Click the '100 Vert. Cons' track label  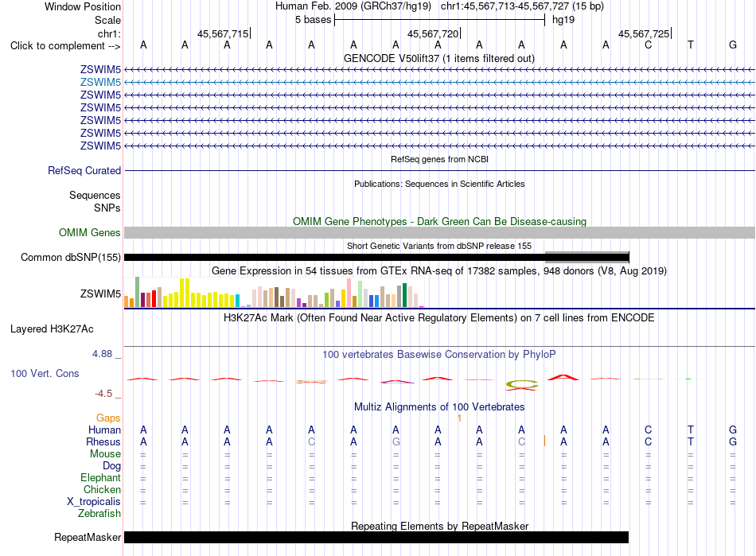pyautogui.click(x=45, y=373)
